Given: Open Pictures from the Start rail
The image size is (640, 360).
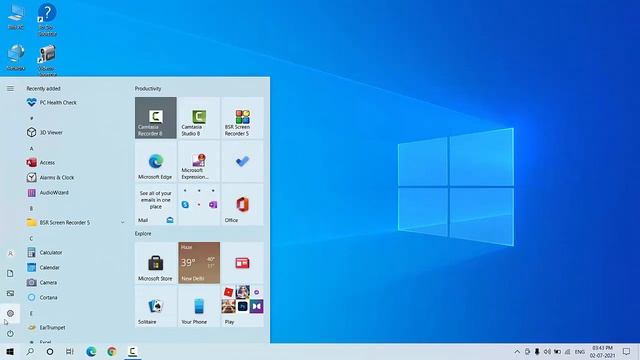Looking at the screenshot, I should tap(10, 293).
